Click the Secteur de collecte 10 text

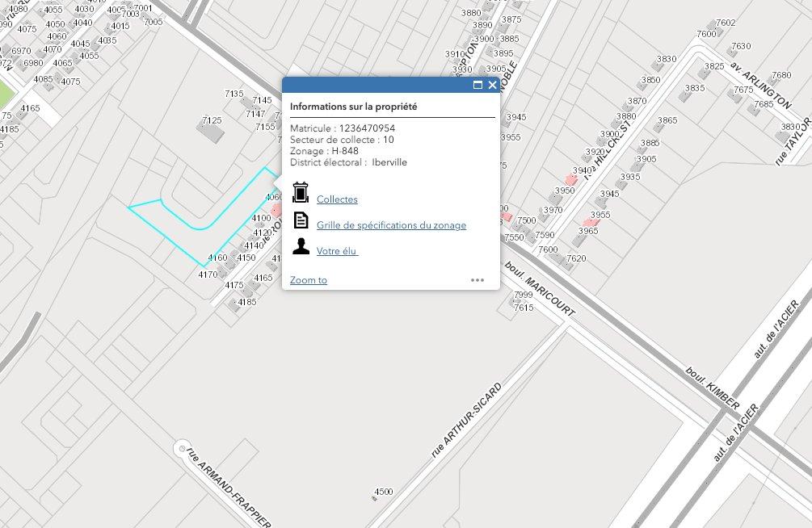(342, 140)
